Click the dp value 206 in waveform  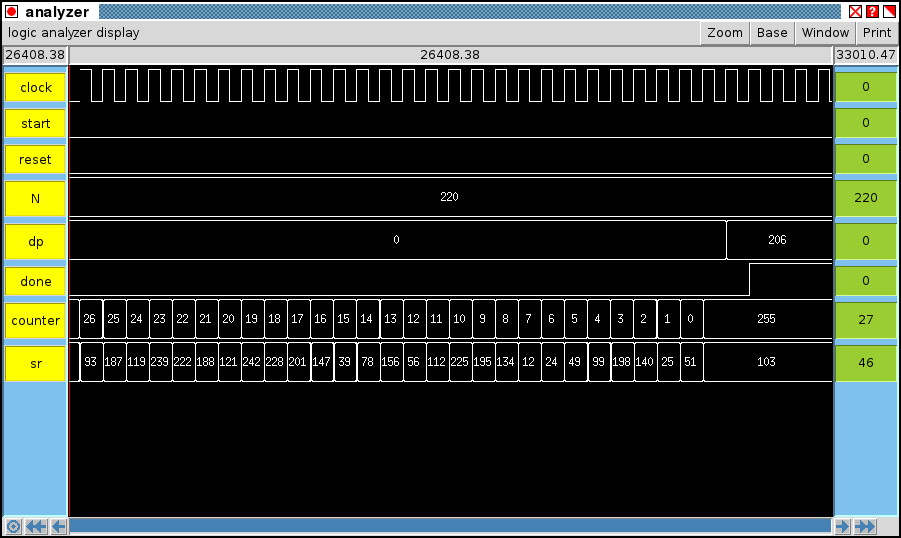[777, 240]
